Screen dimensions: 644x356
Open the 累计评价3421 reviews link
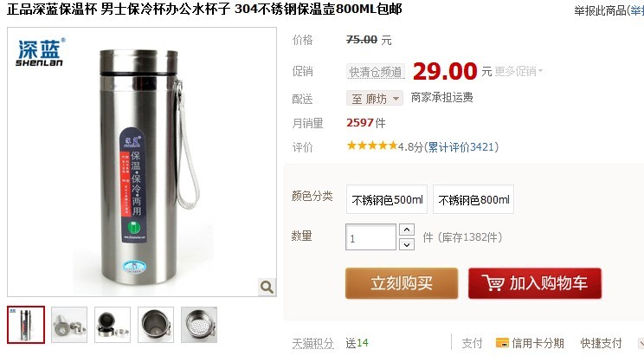coord(461,146)
